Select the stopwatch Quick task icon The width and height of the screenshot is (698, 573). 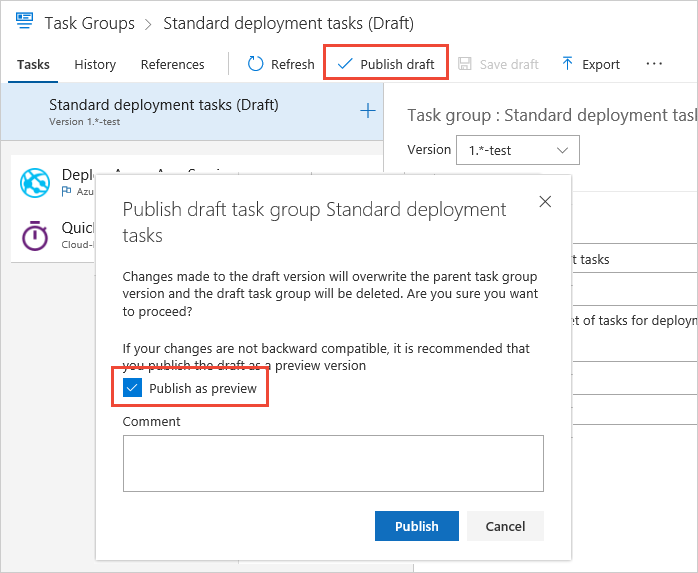tap(36, 236)
